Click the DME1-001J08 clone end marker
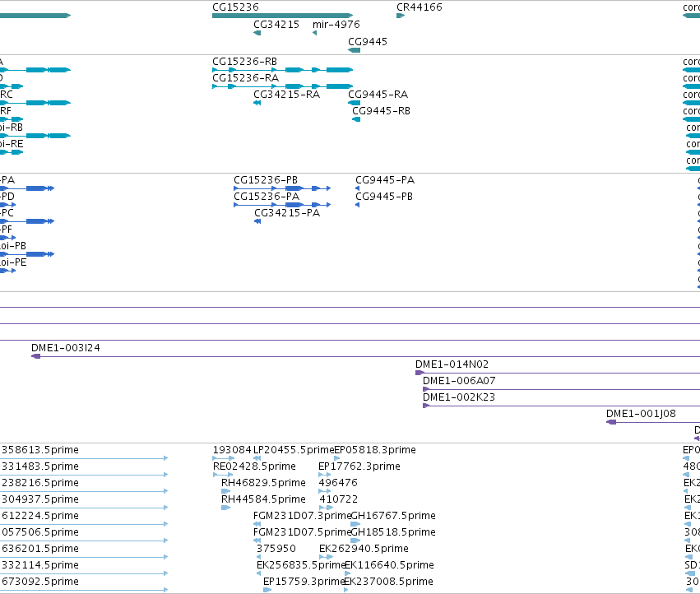The width and height of the screenshot is (700, 594). point(611,423)
